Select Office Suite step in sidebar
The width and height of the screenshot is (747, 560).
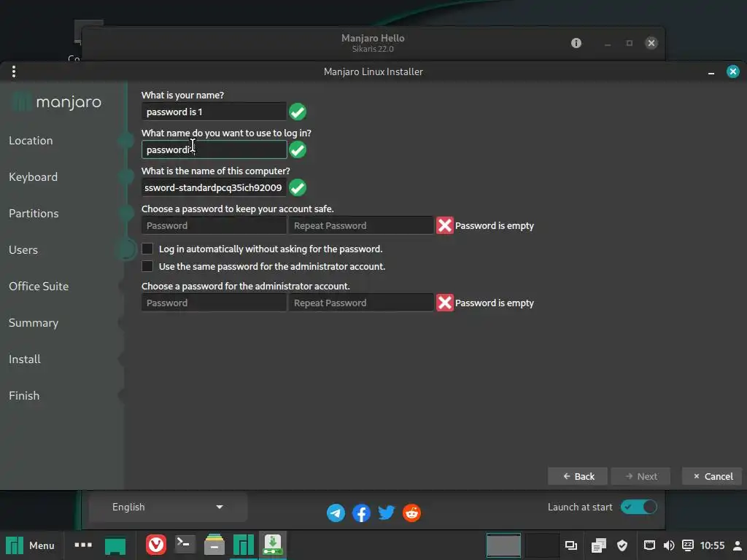point(39,286)
